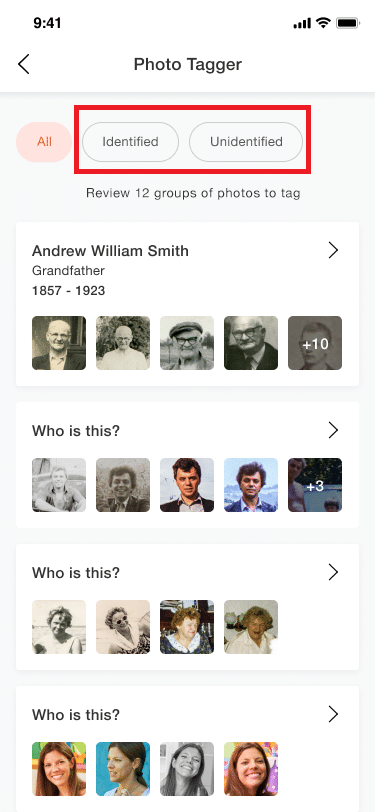375x812 pixels.
Task: Select woman wearing sunglasses photo
Action: (123, 627)
